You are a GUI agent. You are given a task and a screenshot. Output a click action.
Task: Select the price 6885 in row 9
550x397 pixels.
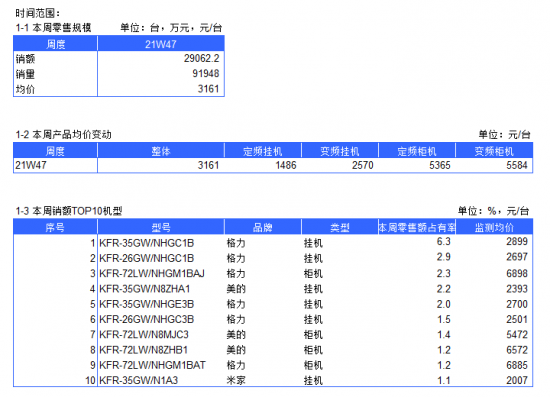pos(517,365)
